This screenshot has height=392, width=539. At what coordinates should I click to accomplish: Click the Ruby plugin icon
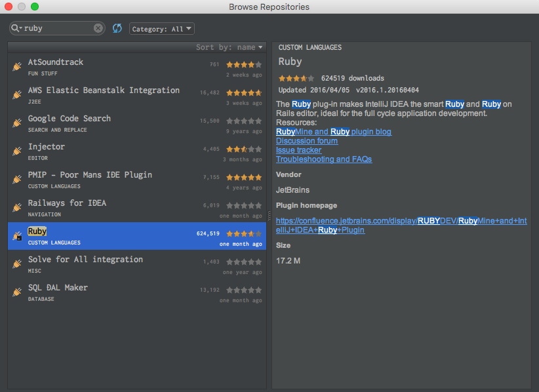(17, 236)
